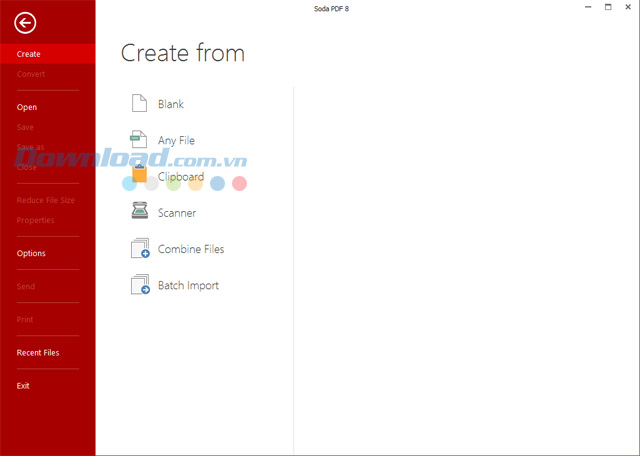Select the Blank page icon
640x456 pixels.
click(x=139, y=103)
